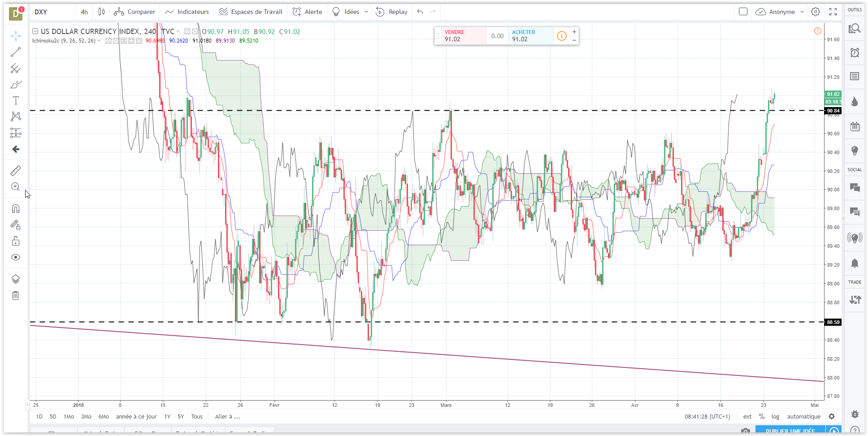
Task: Open the alarm clock alerts panel
Action: tap(855, 53)
